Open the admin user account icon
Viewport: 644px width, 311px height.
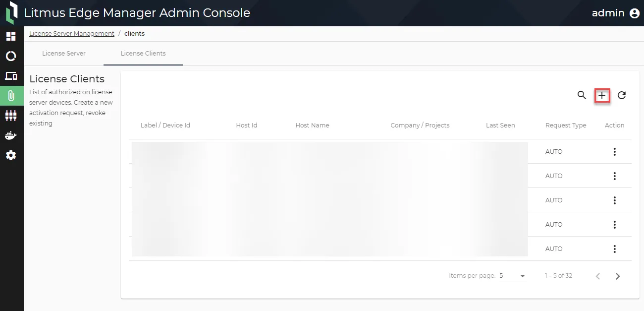click(635, 13)
